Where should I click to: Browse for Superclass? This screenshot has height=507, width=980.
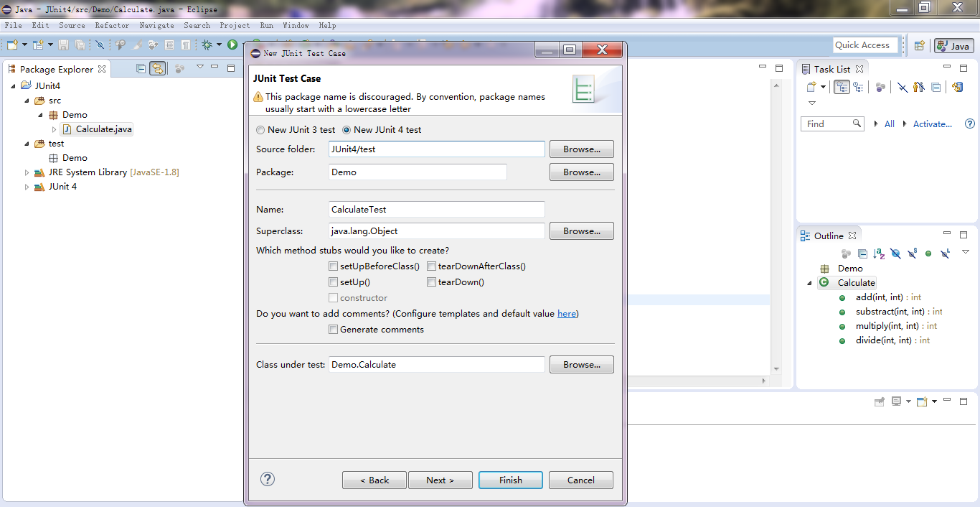[582, 231]
